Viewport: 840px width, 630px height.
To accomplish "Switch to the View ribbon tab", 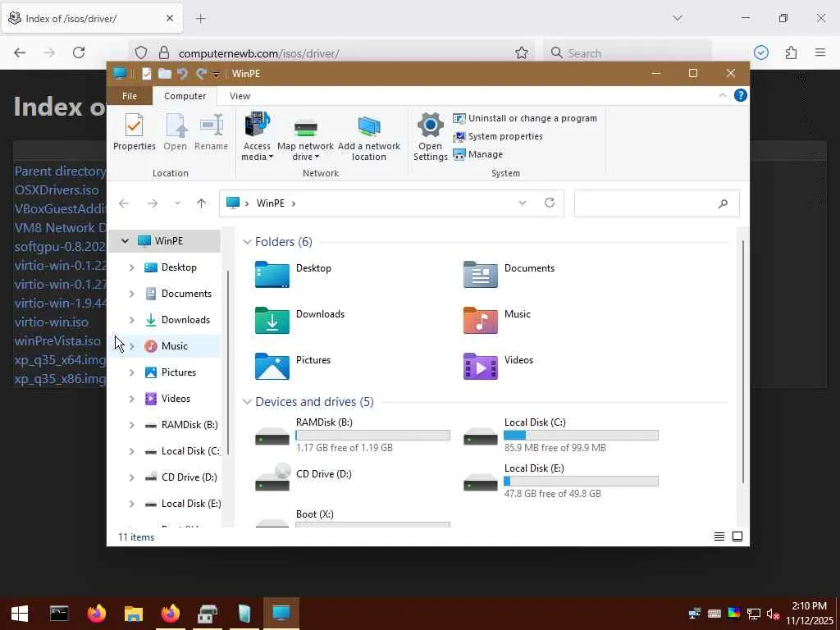I will [240, 96].
